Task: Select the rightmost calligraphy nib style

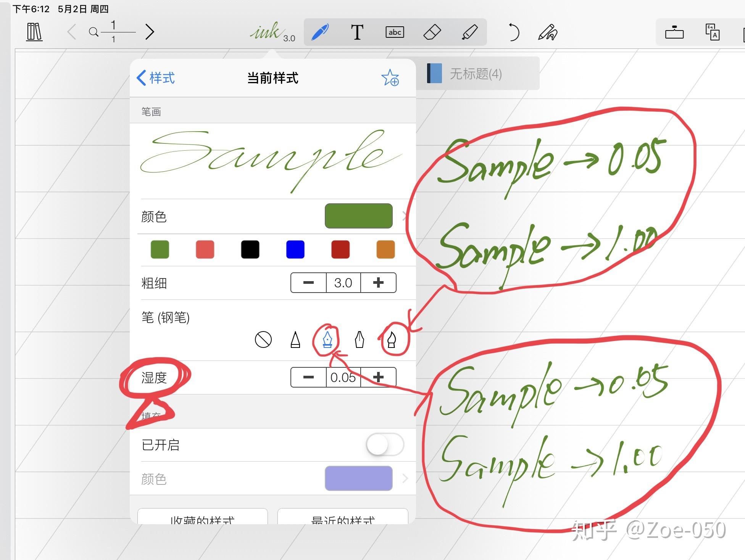Action: [x=392, y=340]
